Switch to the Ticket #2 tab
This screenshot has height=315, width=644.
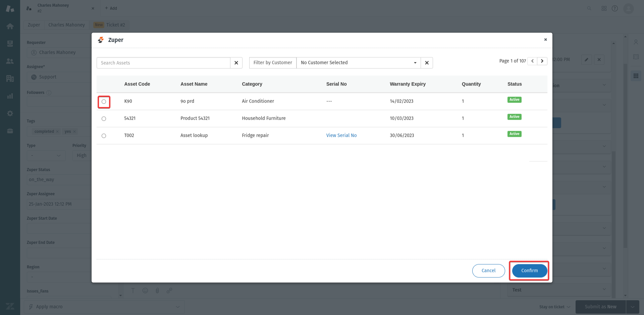pyautogui.click(x=109, y=25)
